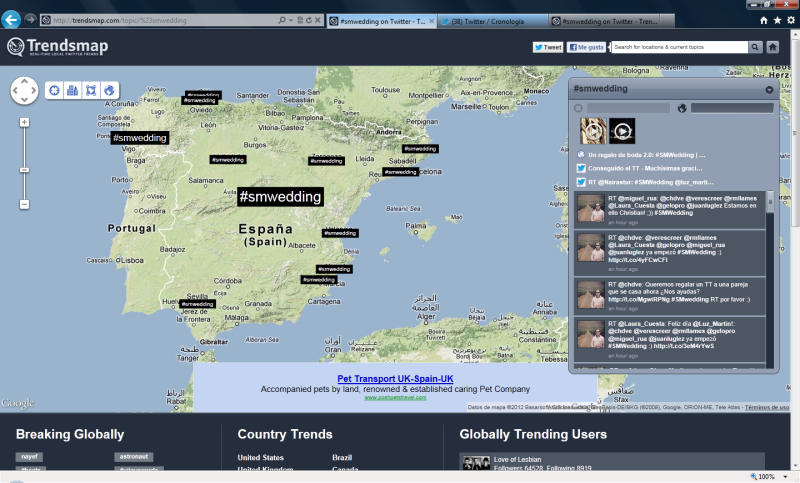Click the local crosshair icon in #smwedding panel
The height and width of the screenshot is (483, 800).
[578, 108]
